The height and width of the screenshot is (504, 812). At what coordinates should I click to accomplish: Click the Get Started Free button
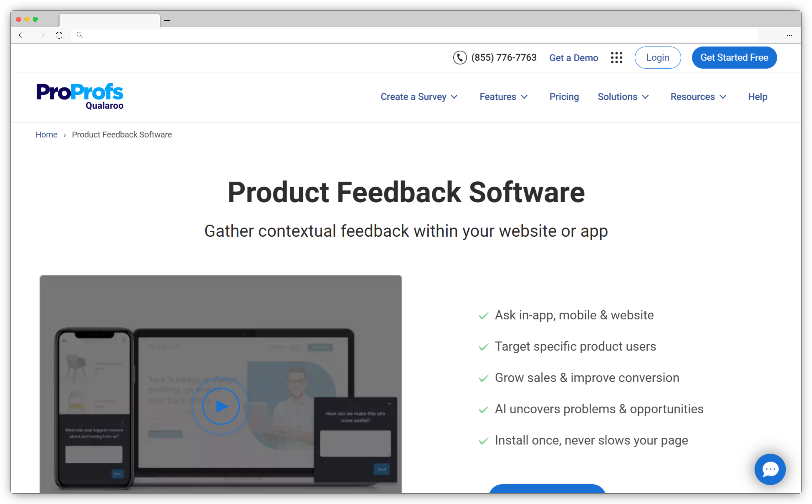click(x=734, y=58)
